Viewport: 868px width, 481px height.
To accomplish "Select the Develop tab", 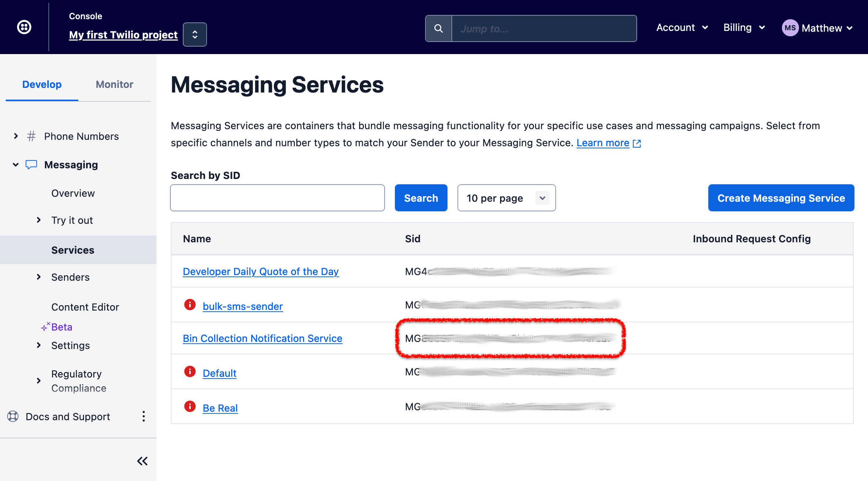I will 42,84.
